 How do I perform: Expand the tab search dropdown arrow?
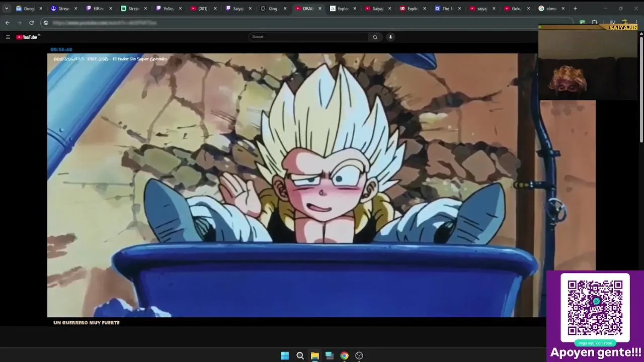tap(6, 9)
